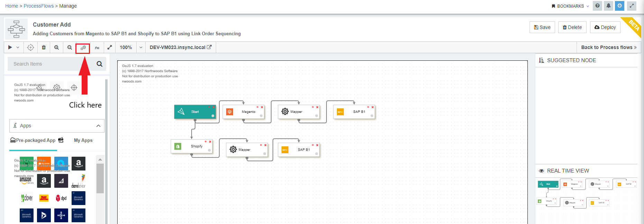Click the Deploy button
Viewport: 644px width, 224px height.
point(605,27)
